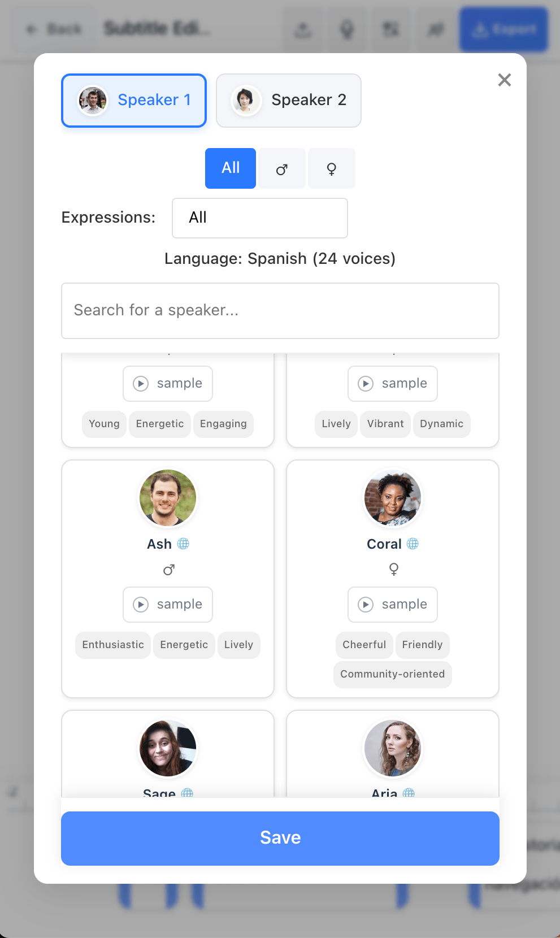Play Coral voice sample
This screenshot has height=938, width=560.
coord(393,605)
